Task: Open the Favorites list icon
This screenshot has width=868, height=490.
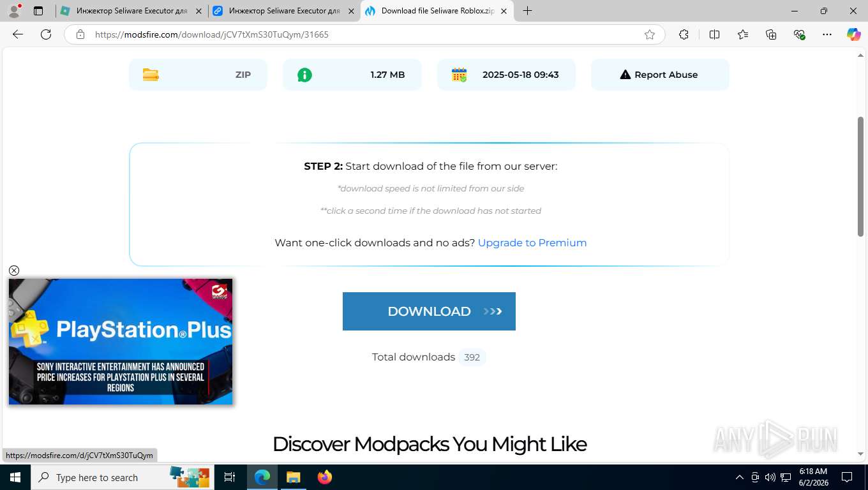Action: 743,34
